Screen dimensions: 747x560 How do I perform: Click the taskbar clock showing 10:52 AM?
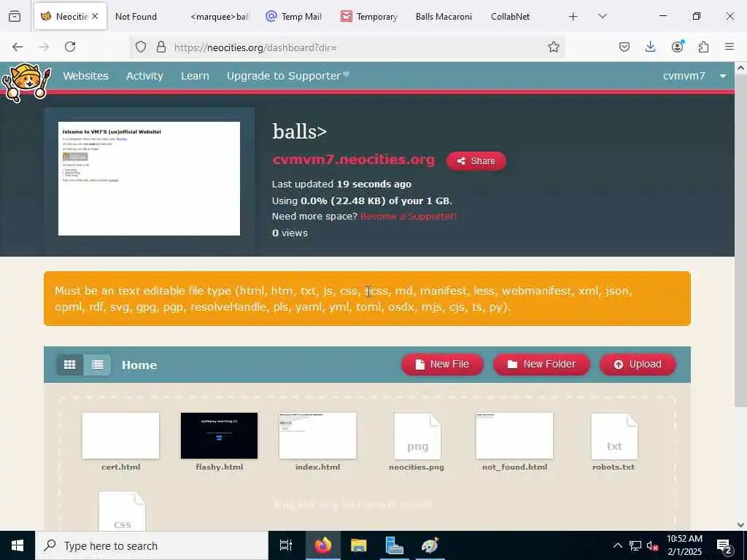tap(684, 545)
